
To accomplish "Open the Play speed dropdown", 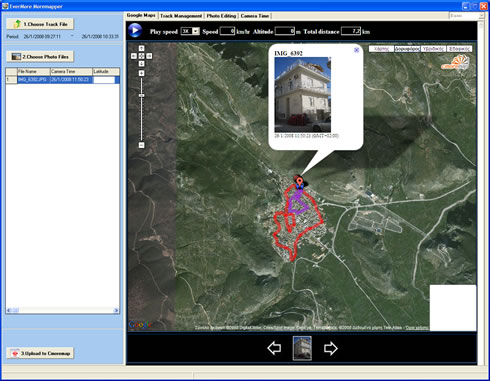I will [x=196, y=31].
